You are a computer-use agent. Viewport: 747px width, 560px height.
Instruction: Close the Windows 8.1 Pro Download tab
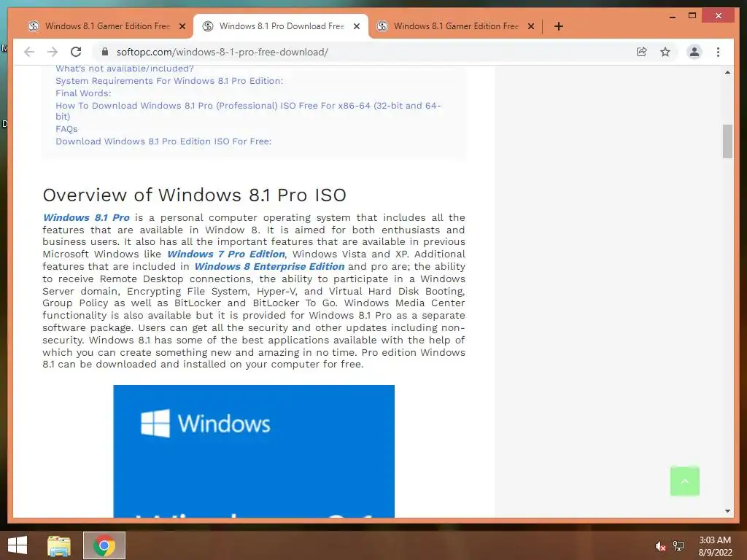(356, 26)
